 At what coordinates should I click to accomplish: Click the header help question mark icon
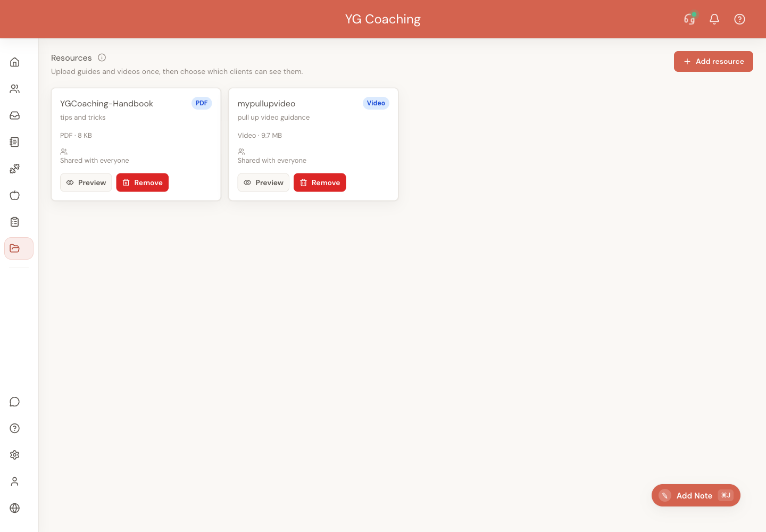point(739,19)
